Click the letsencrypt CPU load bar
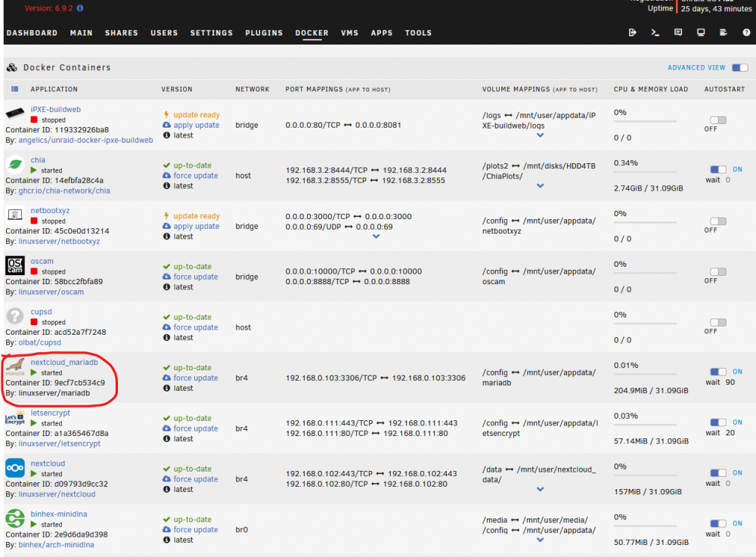The image size is (756, 557). 645,425
